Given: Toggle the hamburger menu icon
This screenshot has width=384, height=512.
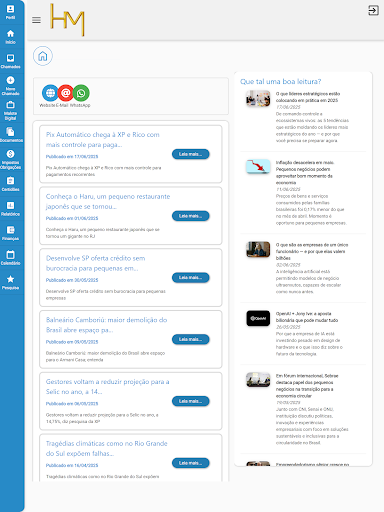Looking at the screenshot, I should 36,20.
